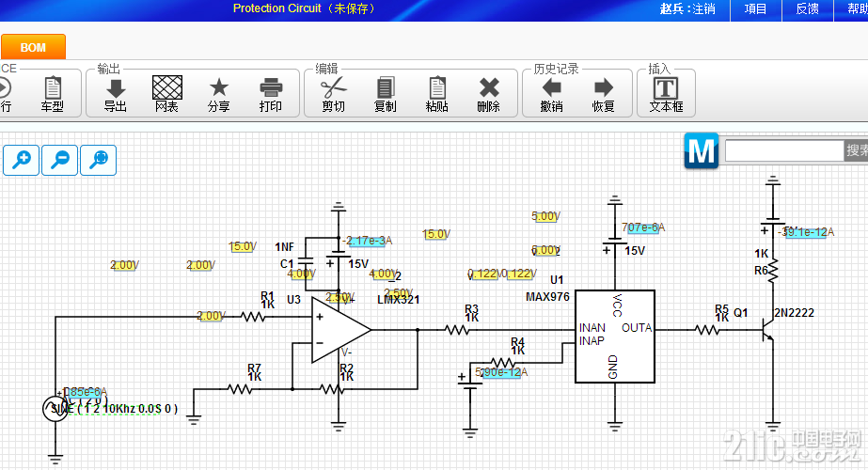Open the 项目 menu
This screenshot has width=868, height=470.
coord(756,8)
